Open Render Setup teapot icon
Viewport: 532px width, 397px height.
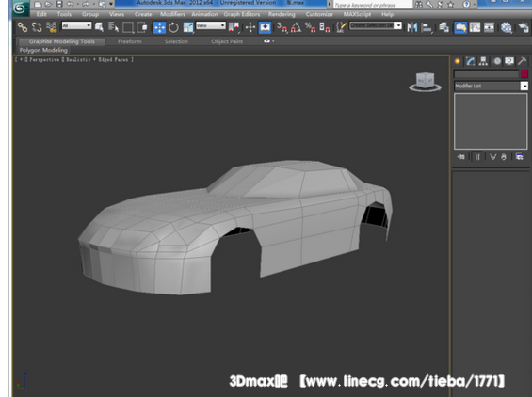(524, 27)
